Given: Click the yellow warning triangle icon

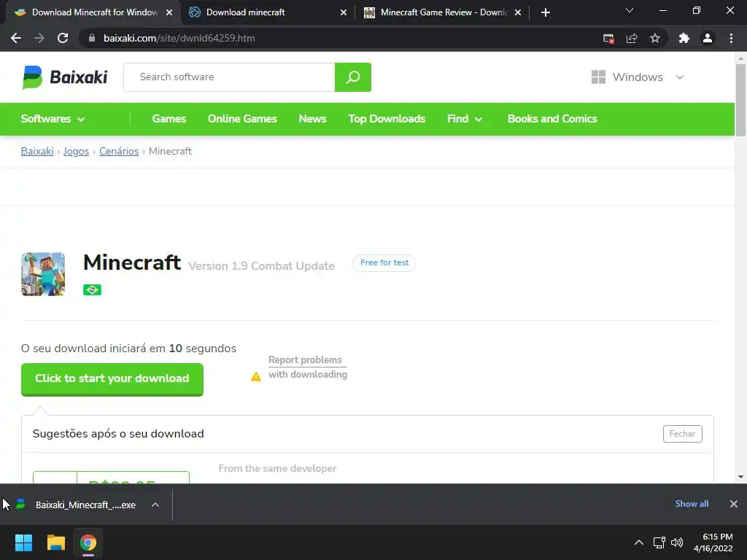Looking at the screenshot, I should (256, 377).
